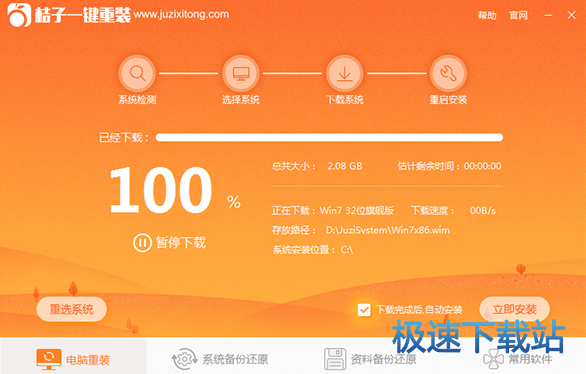
Task: Click the 暂停下载 text button
Action: [181, 243]
